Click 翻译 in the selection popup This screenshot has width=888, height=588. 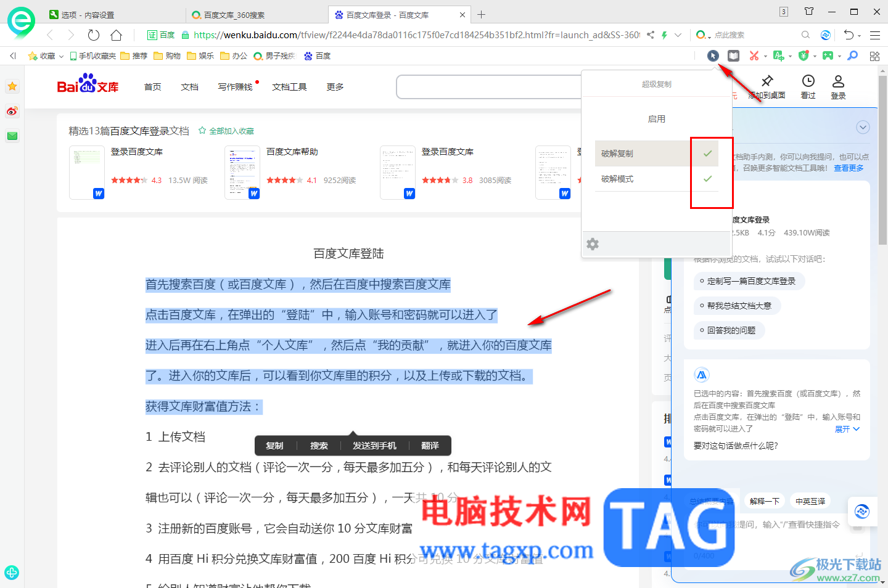pyautogui.click(x=430, y=446)
